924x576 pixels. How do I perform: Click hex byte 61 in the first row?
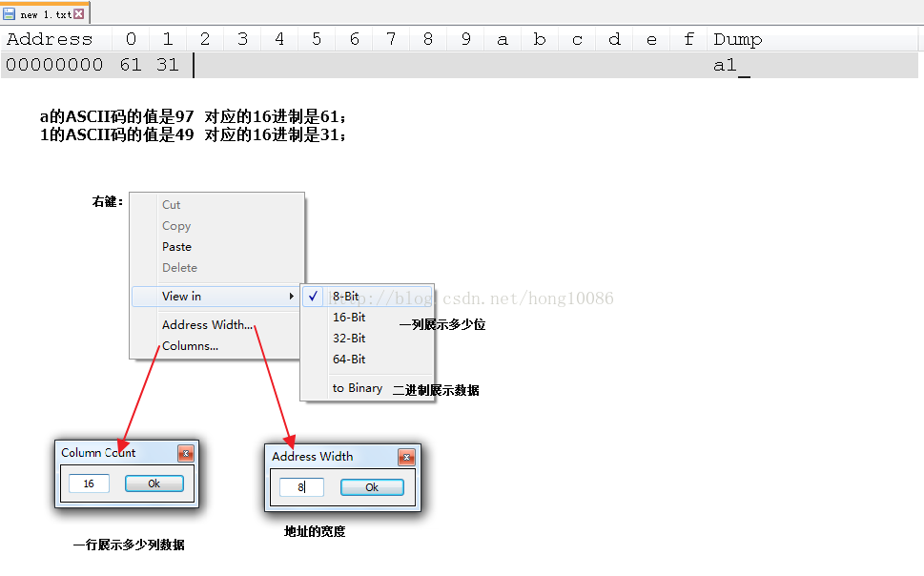coord(131,64)
